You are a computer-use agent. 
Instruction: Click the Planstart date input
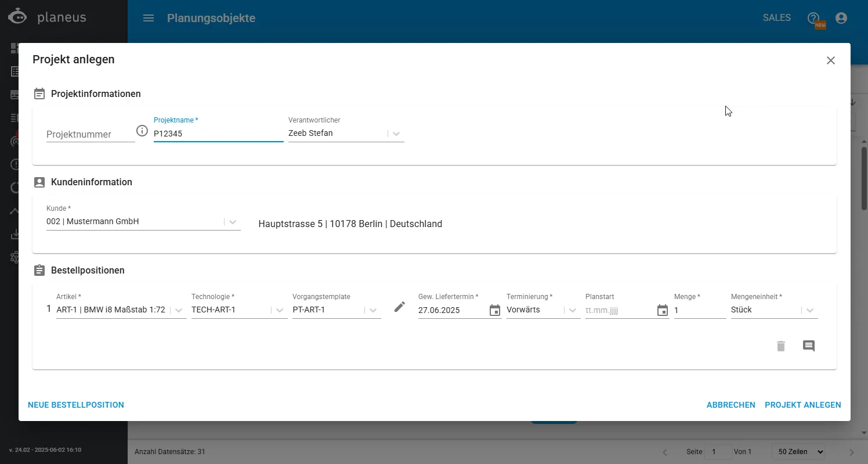tap(620, 310)
